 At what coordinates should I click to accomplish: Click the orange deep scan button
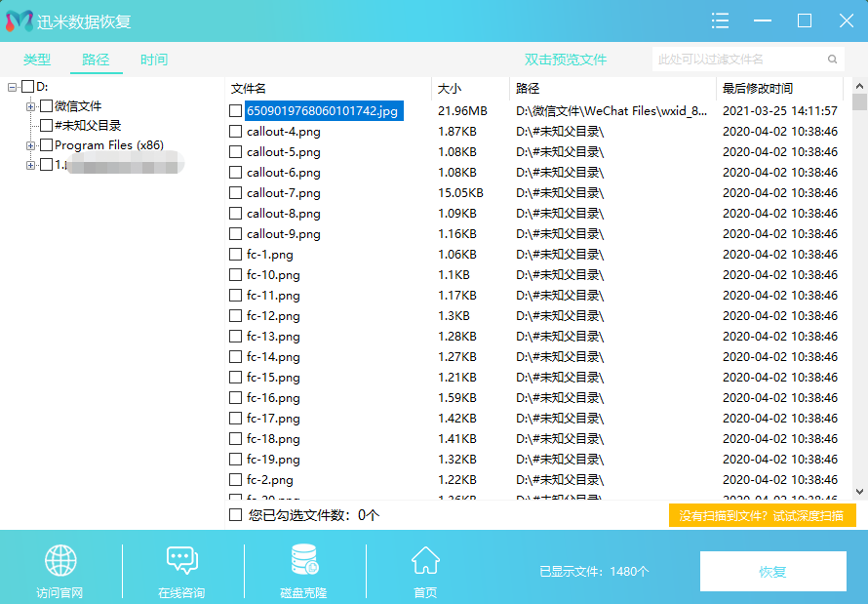click(x=762, y=515)
